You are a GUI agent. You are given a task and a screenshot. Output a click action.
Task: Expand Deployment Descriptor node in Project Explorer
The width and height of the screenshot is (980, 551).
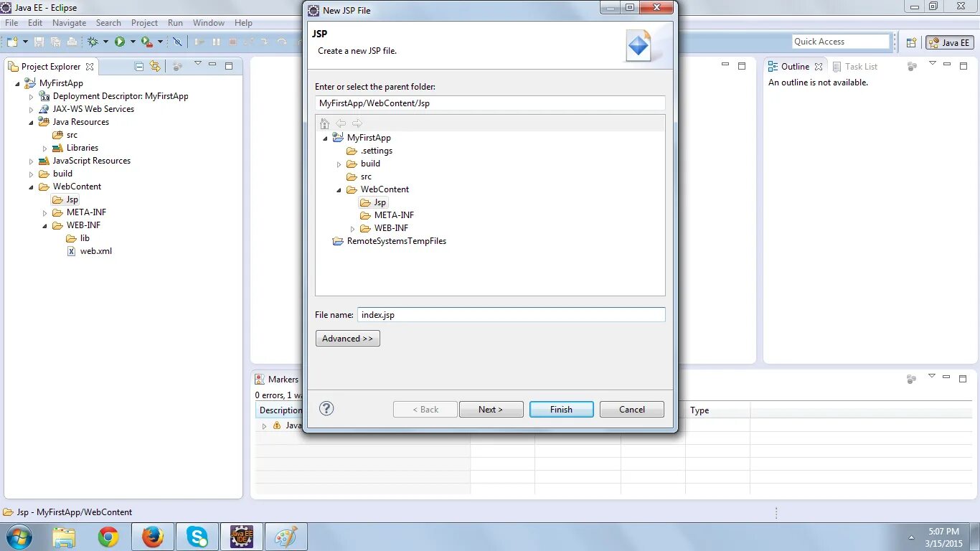tap(31, 96)
